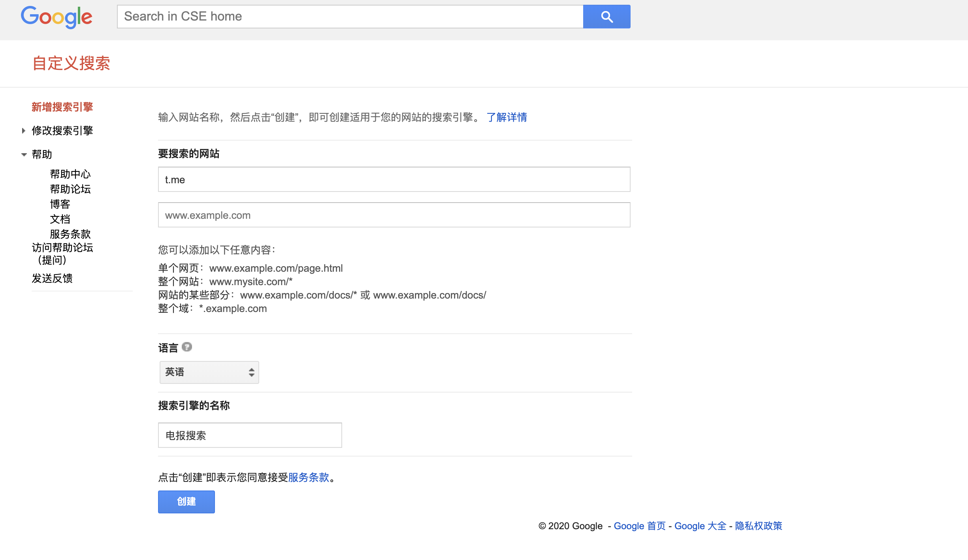This screenshot has width=968, height=560.
Task: Click 服务条款 in the sidebar
Action: point(70,234)
